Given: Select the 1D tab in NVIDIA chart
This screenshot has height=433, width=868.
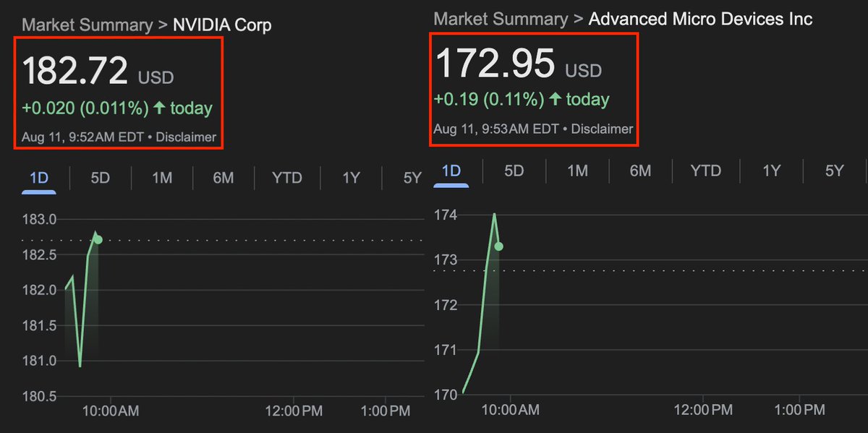Looking at the screenshot, I should point(39,177).
